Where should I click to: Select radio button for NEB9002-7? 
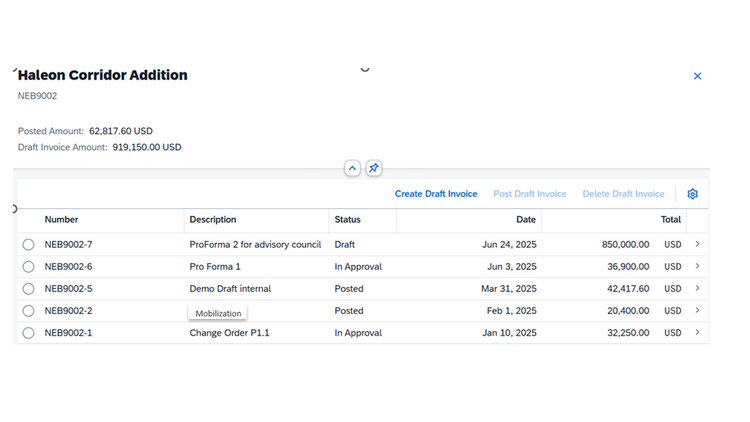pyautogui.click(x=28, y=244)
